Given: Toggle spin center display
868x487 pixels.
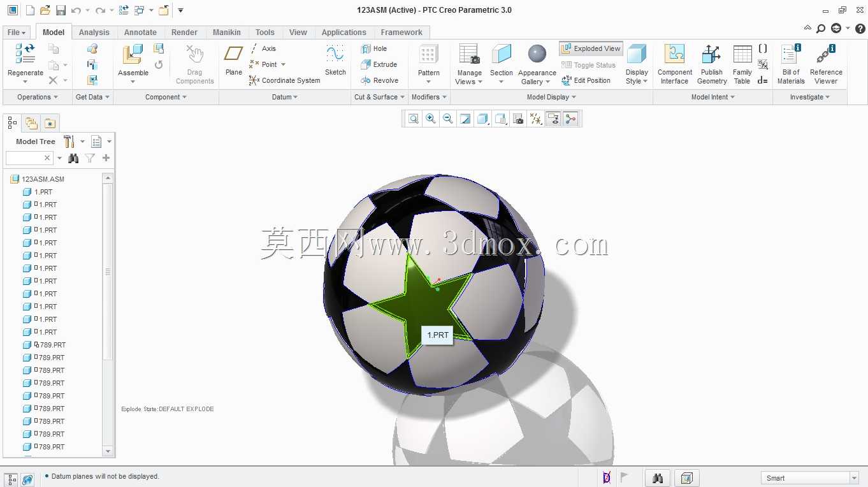Looking at the screenshot, I should pos(570,119).
